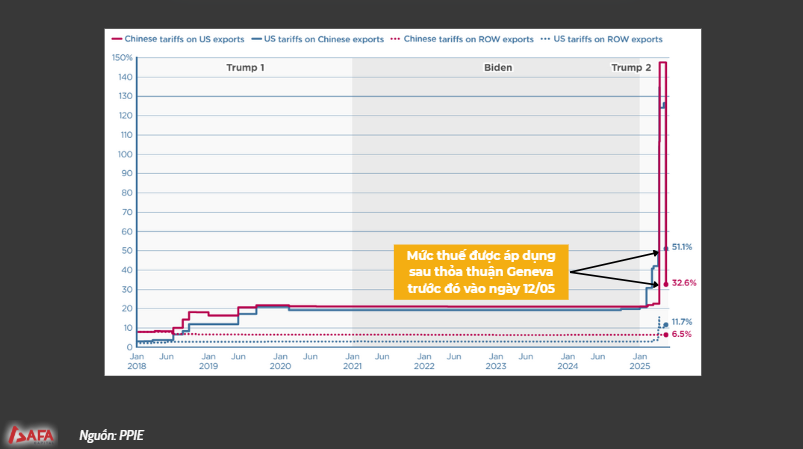
Task: Click the 11.7% value label
Action: click(x=682, y=322)
